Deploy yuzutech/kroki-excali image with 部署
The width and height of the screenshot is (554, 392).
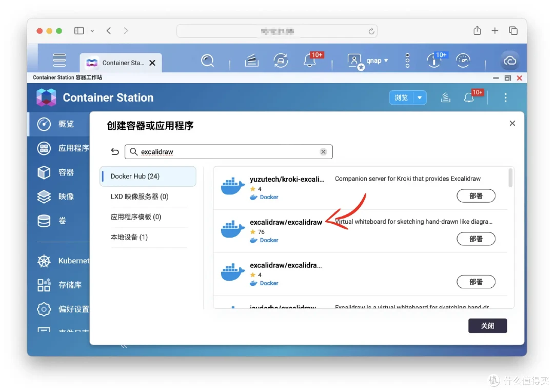[476, 196]
